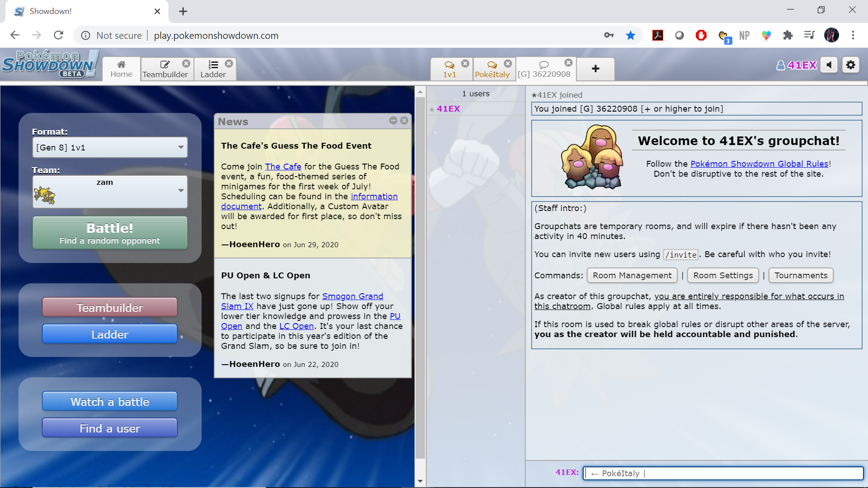The image size is (868, 488).
Task: Focus the groupchat message input field
Action: 723,473
